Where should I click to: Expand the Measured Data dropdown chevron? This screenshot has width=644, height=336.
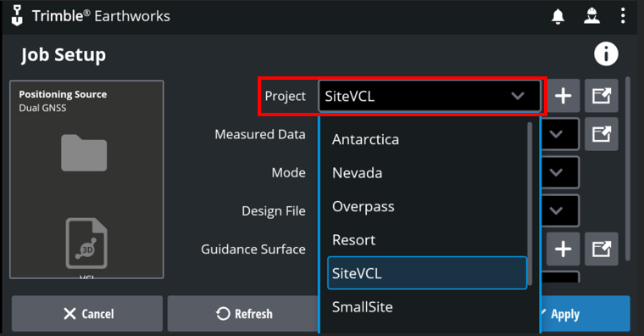[x=556, y=134]
